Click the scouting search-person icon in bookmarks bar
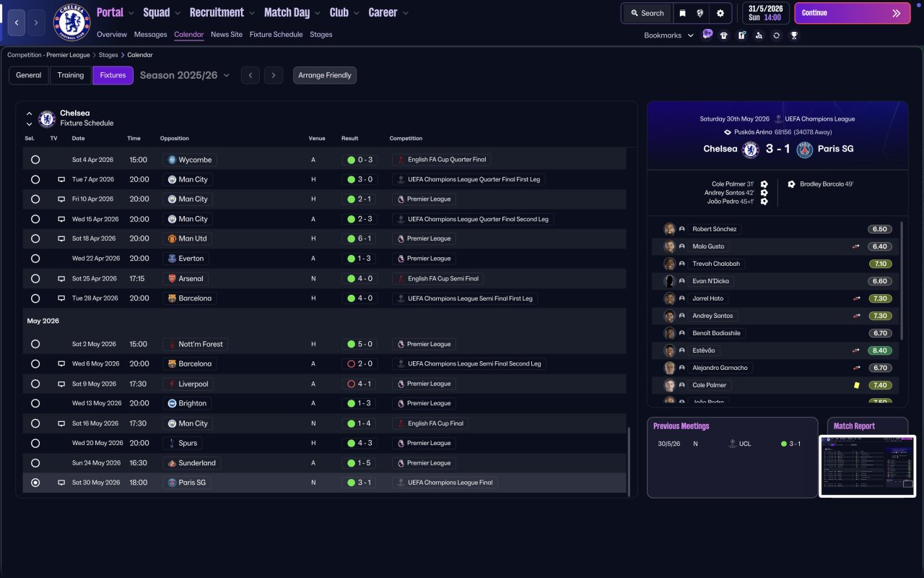This screenshot has height=578, width=924. click(759, 35)
